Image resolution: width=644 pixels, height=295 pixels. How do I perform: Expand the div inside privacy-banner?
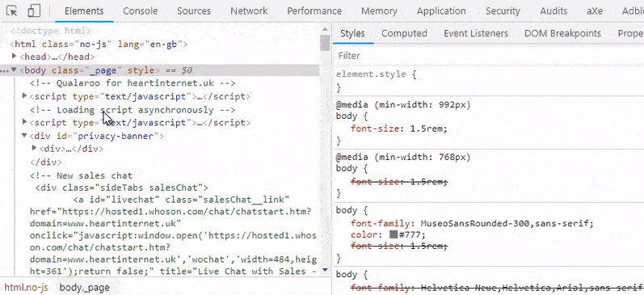[35, 149]
